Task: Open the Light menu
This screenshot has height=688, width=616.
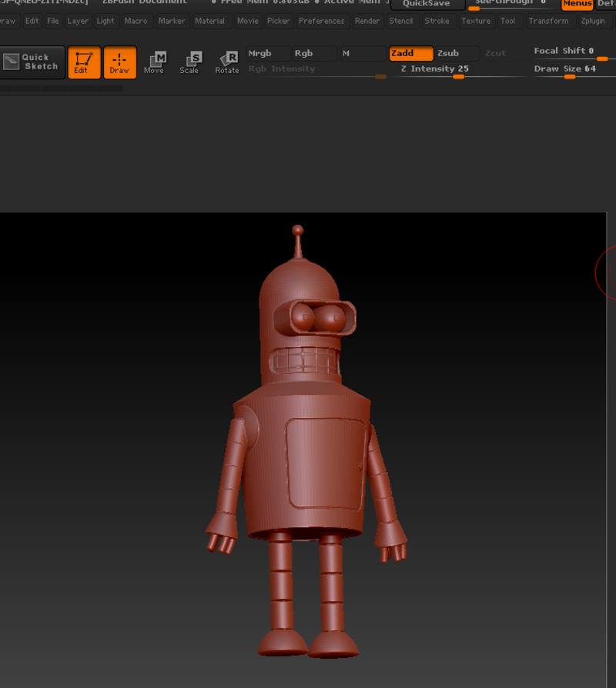Action: coord(105,21)
